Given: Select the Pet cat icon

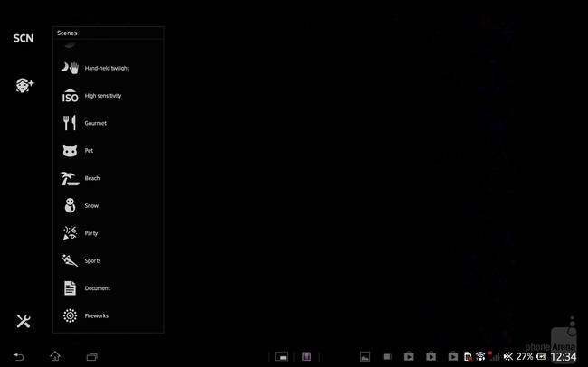Looking at the screenshot, I should pos(70,150).
